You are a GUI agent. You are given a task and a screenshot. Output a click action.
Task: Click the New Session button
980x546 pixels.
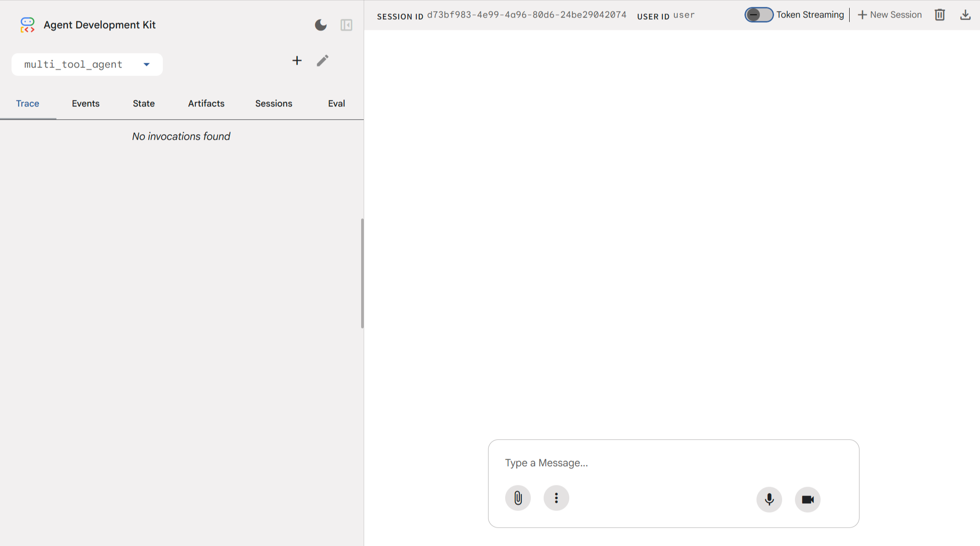click(889, 15)
